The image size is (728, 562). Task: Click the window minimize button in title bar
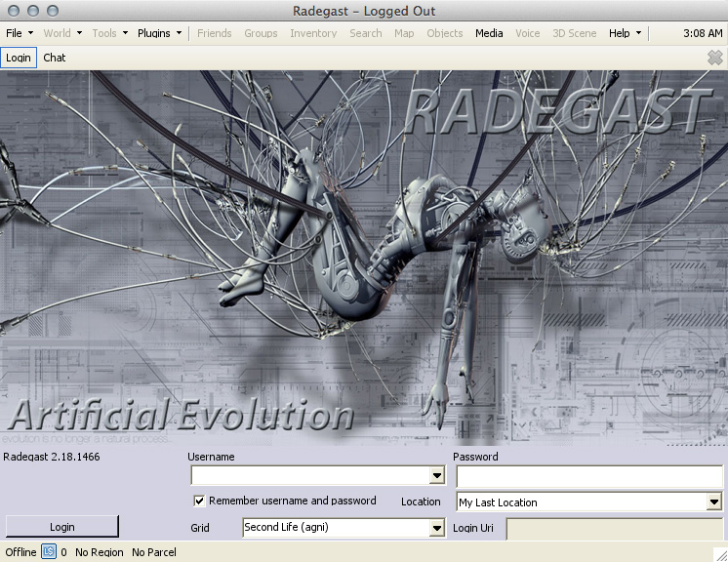33,11
